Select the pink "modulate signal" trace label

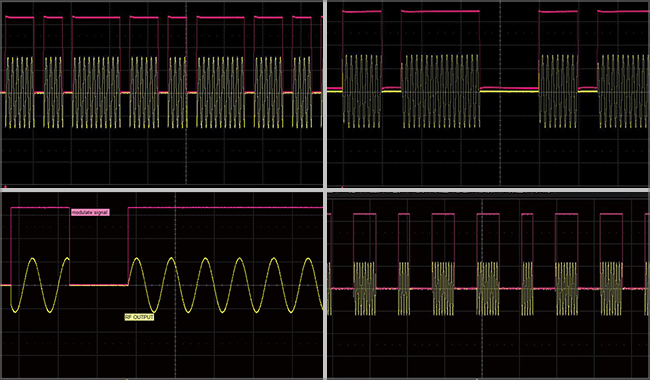click(x=90, y=213)
